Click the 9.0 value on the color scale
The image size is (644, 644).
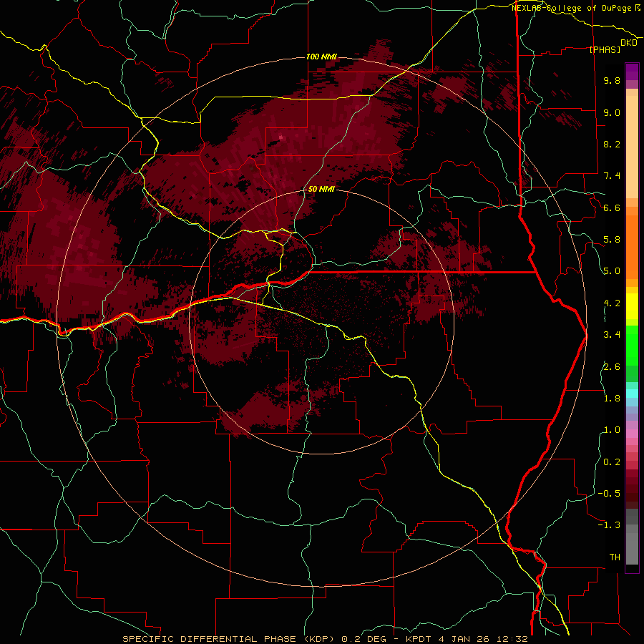point(612,112)
